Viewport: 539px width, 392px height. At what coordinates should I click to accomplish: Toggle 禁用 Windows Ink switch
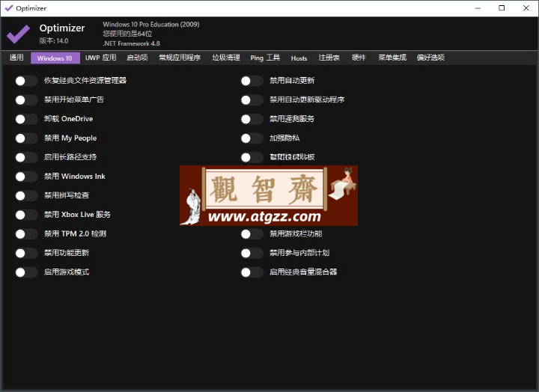point(26,177)
